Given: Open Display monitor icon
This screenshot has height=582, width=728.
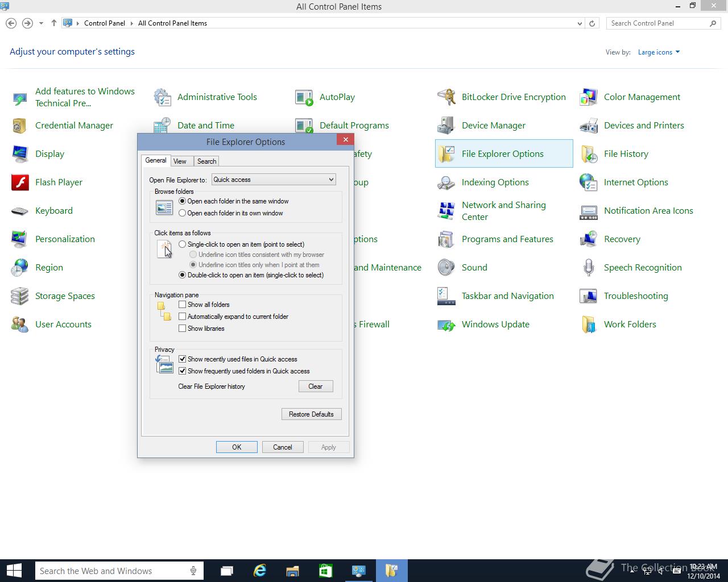Looking at the screenshot, I should coord(20,154).
